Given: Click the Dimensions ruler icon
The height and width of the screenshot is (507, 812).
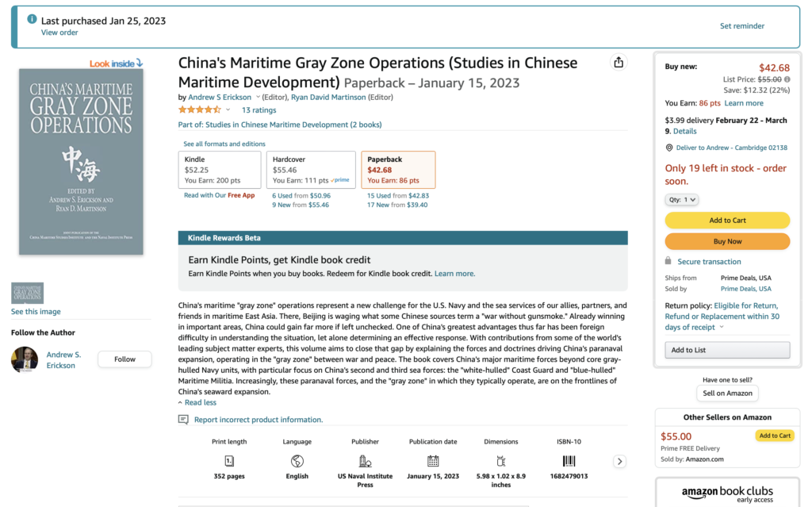Looking at the screenshot, I should pyautogui.click(x=500, y=460).
